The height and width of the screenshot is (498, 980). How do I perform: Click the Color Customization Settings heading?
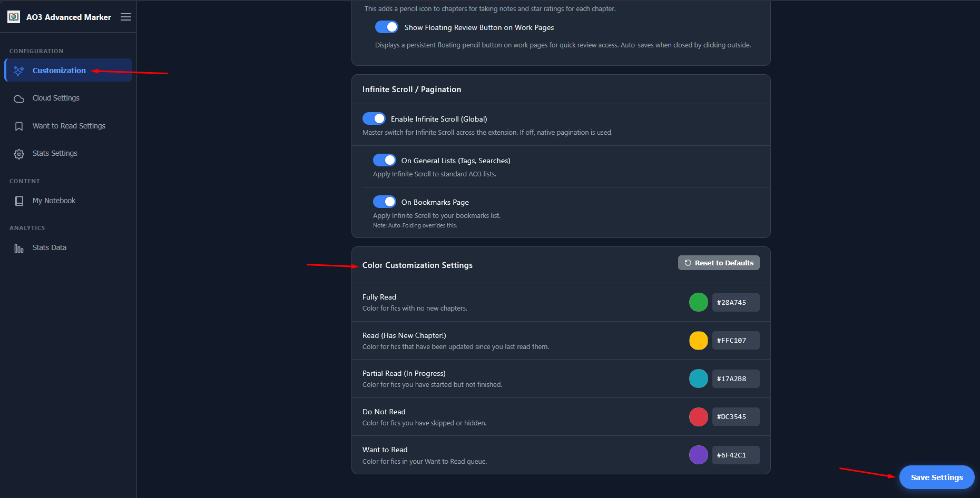[x=417, y=265]
